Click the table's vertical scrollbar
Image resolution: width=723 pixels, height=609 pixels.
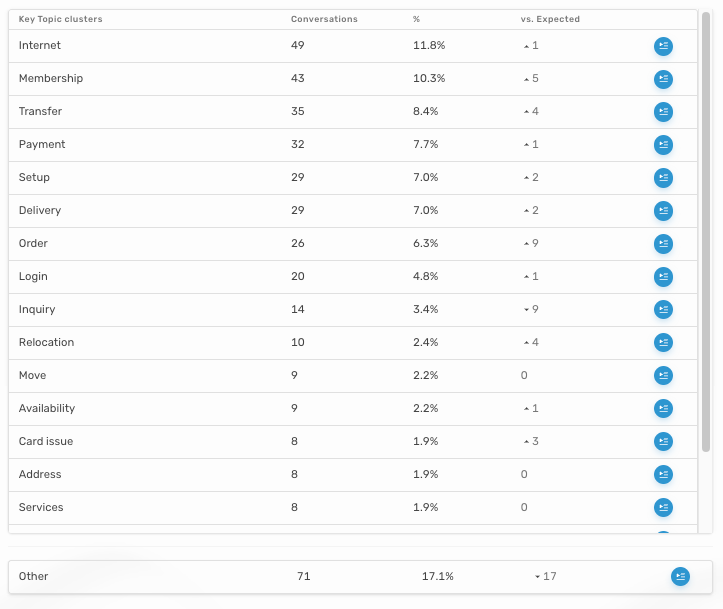706,230
